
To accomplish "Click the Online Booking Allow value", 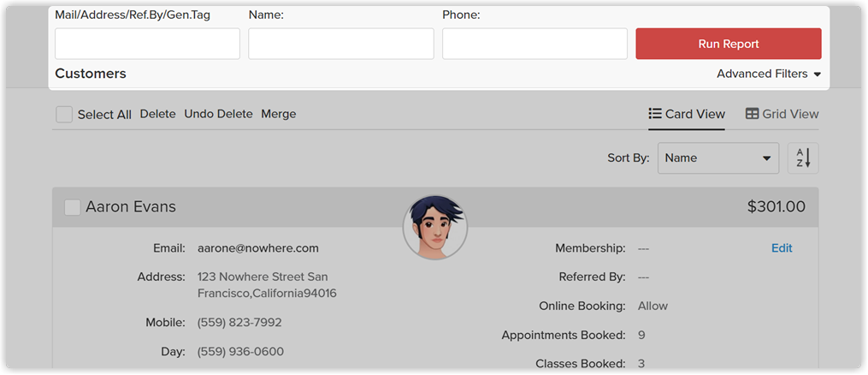I will (x=652, y=306).
